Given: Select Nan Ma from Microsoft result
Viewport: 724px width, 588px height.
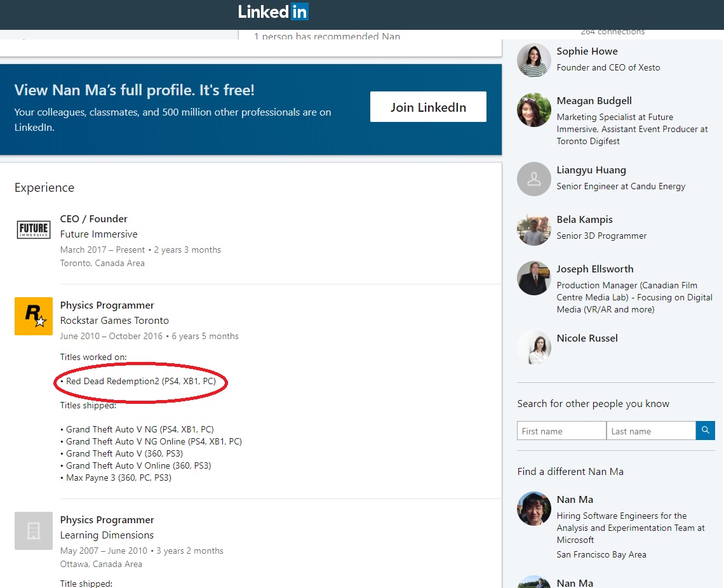Looking at the screenshot, I should 575,500.
